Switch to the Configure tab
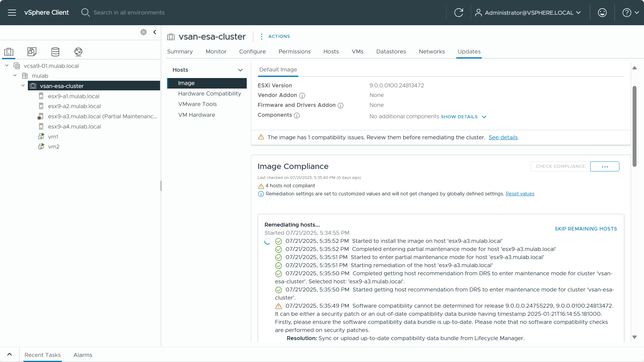 [x=252, y=52]
